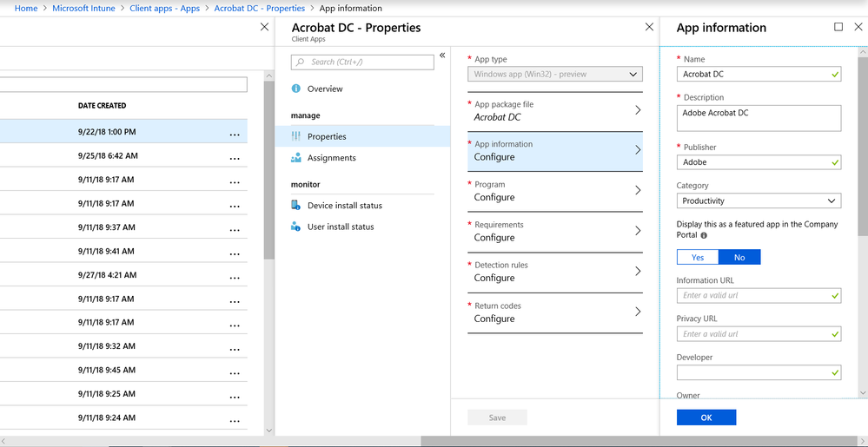Click the Name field containing Acrobat DC

click(x=759, y=74)
